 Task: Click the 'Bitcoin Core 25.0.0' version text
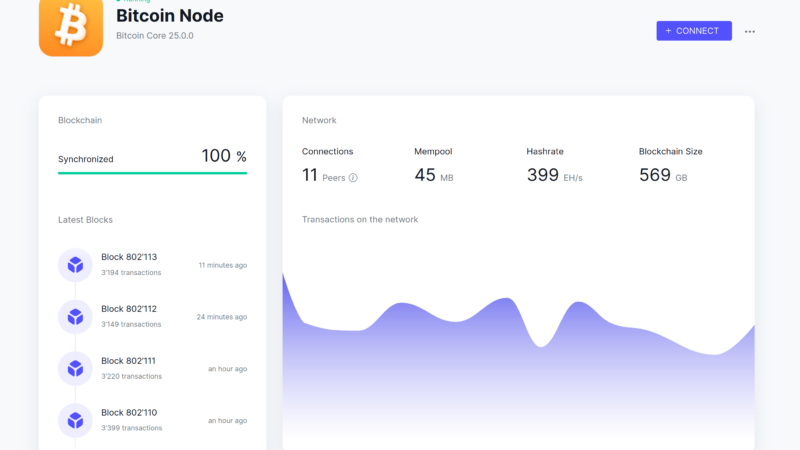coord(155,36)
